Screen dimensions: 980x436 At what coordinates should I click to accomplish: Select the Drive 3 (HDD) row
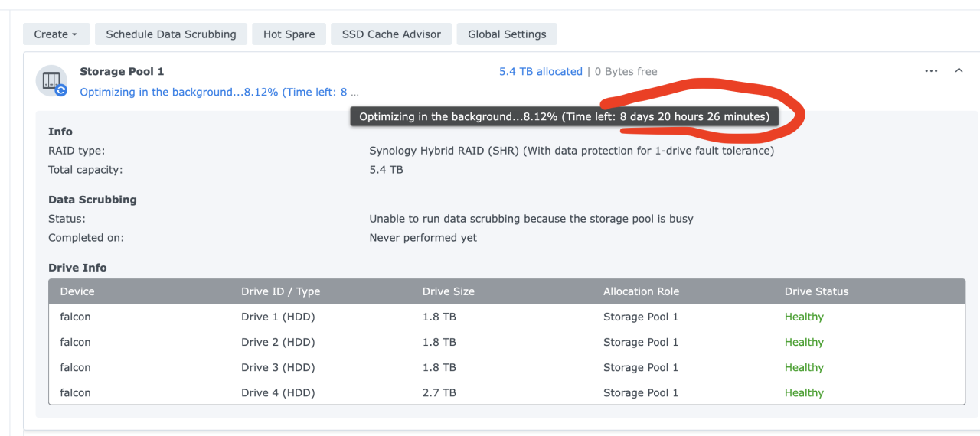pyautogui.click(x=278, y=367)
